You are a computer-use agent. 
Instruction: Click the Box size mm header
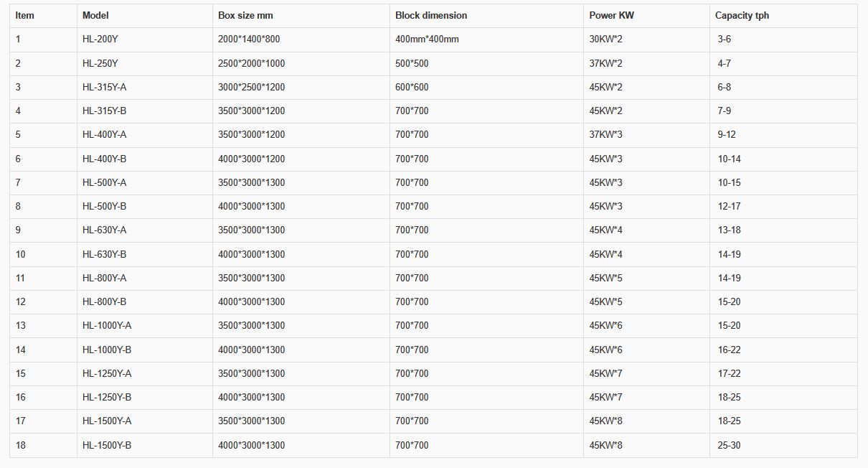(x=245, y=15)
